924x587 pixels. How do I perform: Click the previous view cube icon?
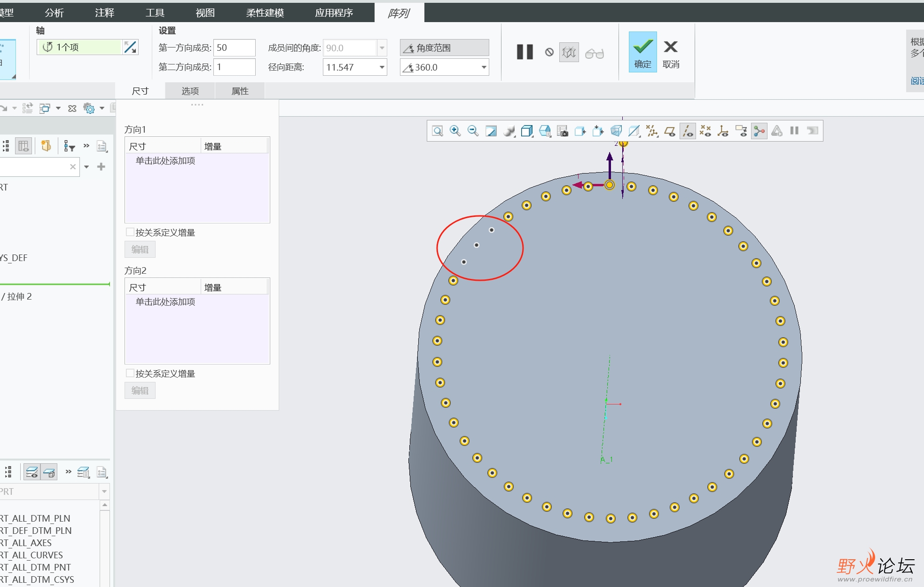pos(580,131)
